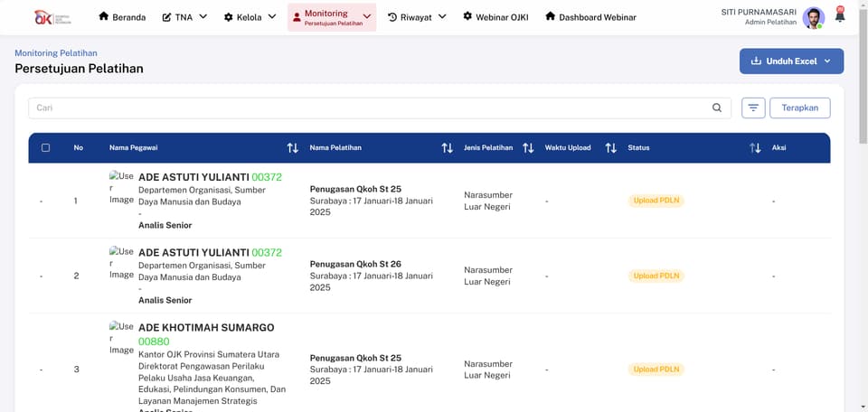Click employee ID 00372 in row 1

click(x=267, y=177)
